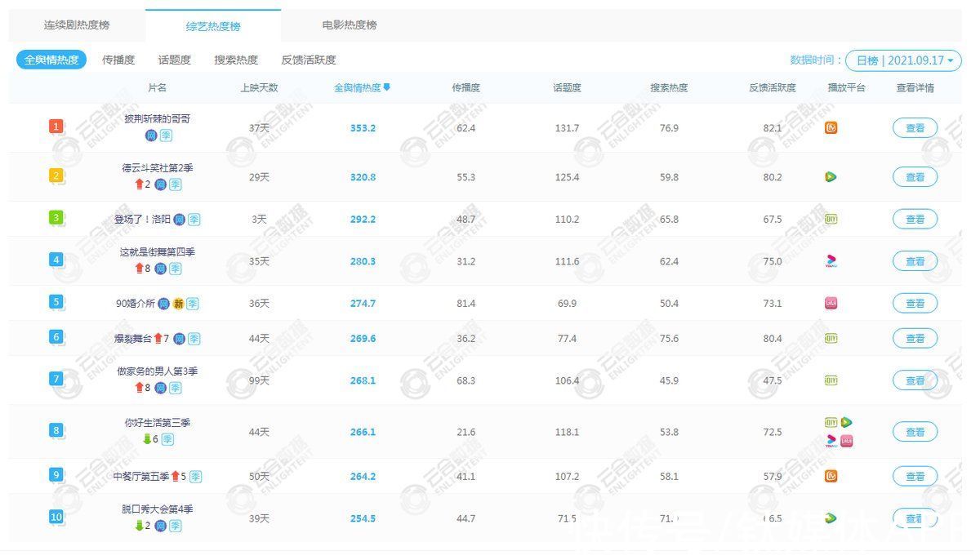Click the orange rank 1 badge

(56, 127)
